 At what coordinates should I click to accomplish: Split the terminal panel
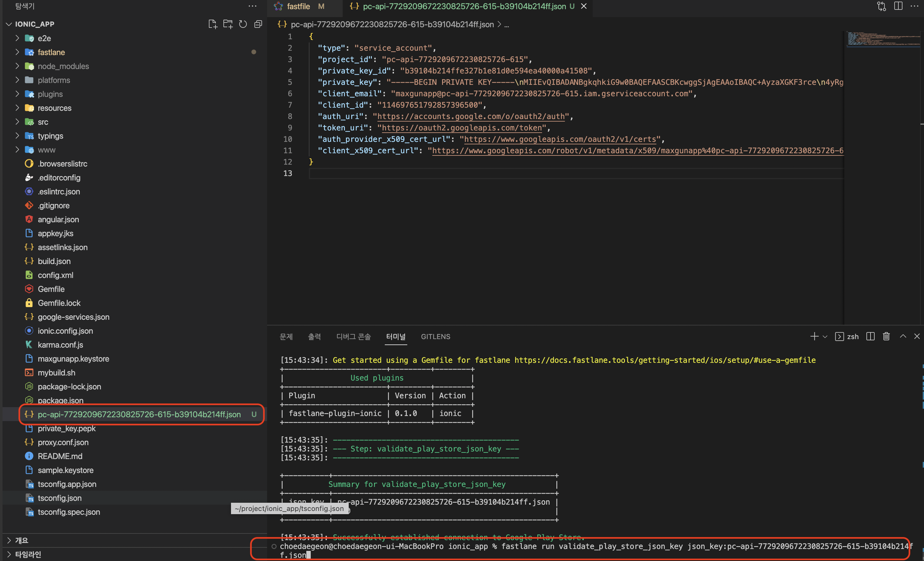coord(871,336)
